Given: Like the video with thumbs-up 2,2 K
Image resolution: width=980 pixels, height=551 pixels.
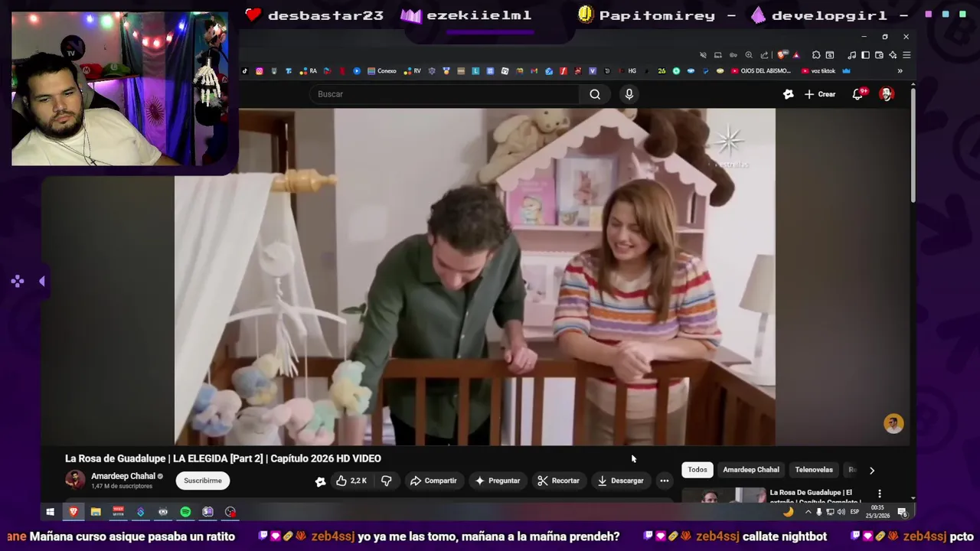Looking at the screenshot, I should [x=351, y=481].
